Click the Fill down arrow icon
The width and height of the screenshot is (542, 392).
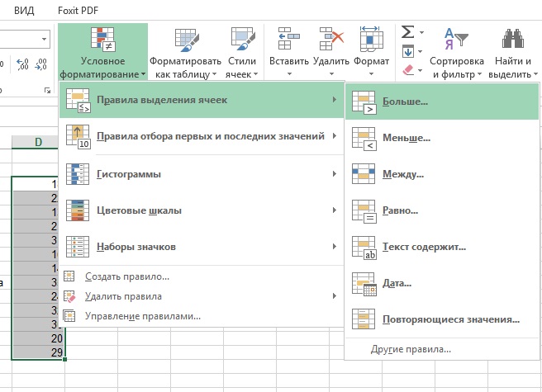coord(408,51)
